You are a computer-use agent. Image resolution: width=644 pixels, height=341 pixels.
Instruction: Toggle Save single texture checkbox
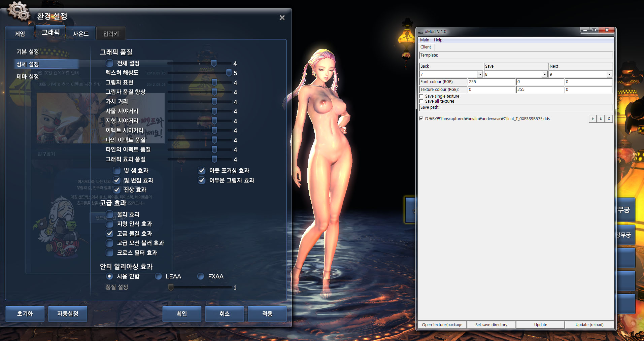pos(421,96)
